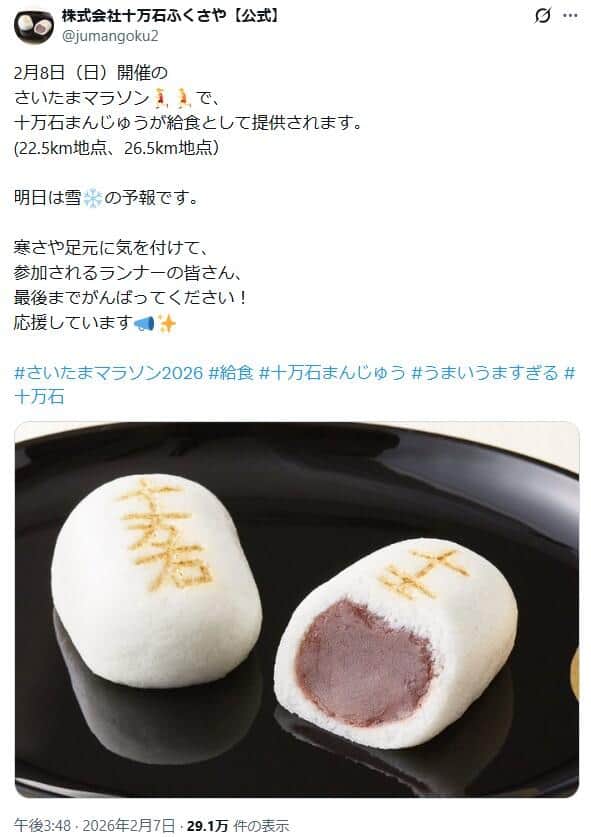Open the 株式会社十万石ふくさや account name
Image resolution: width=591 pixels, height=837 pixels.
pyautogui.click(x=171, y=15)
